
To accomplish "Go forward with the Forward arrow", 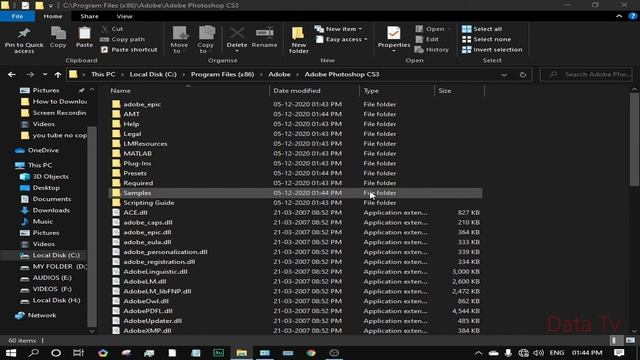I will tap(30, 74).
